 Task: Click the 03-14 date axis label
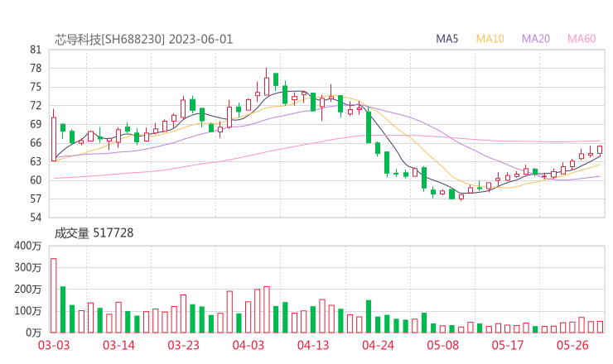tap(118, 345)
